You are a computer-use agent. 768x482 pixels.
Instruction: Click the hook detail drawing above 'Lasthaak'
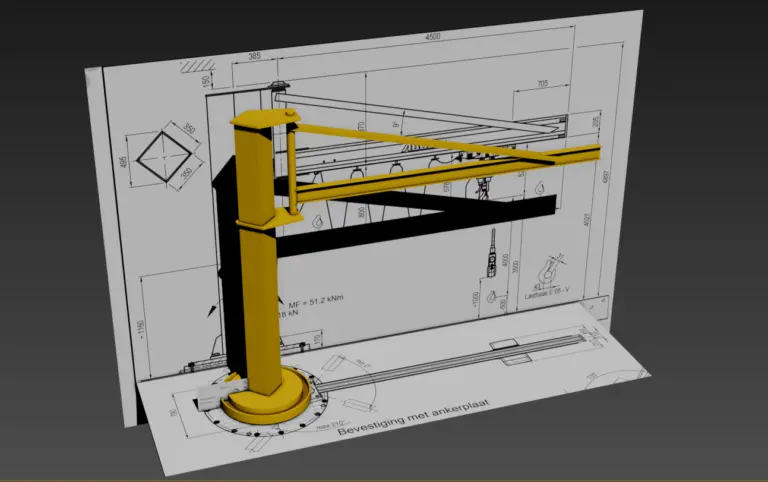(550, 271)
